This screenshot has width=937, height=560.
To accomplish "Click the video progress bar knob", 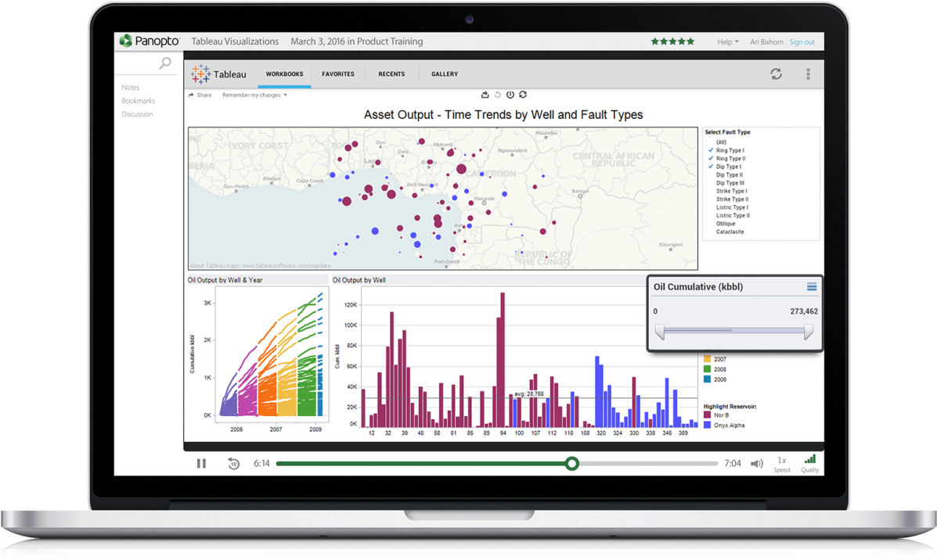I will pyautogui.click(x=572, y=463).
